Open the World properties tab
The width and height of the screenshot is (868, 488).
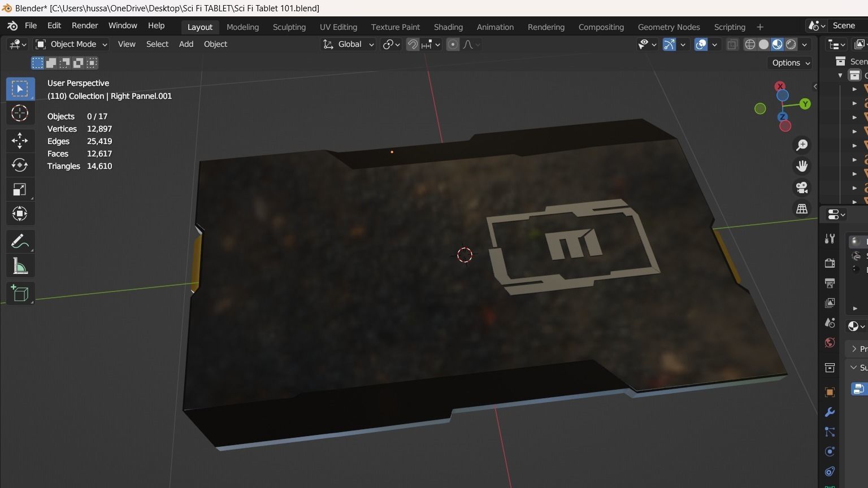pos(830,343)
